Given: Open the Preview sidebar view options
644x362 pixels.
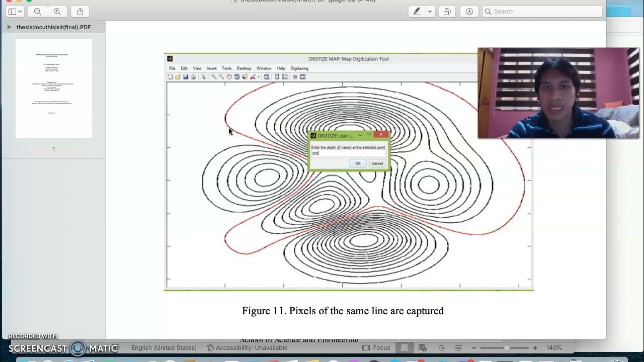Looking at the screenshot, I should point(15,12).
